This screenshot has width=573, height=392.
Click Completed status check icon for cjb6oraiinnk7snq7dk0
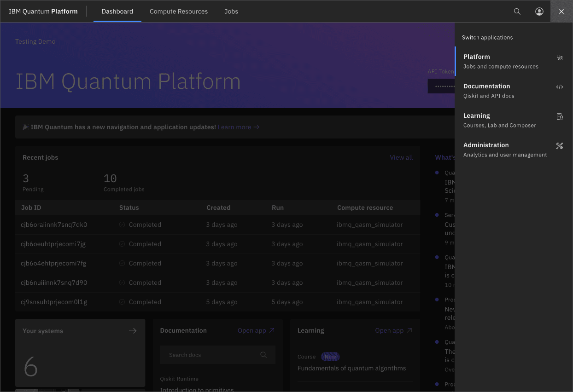122,225
